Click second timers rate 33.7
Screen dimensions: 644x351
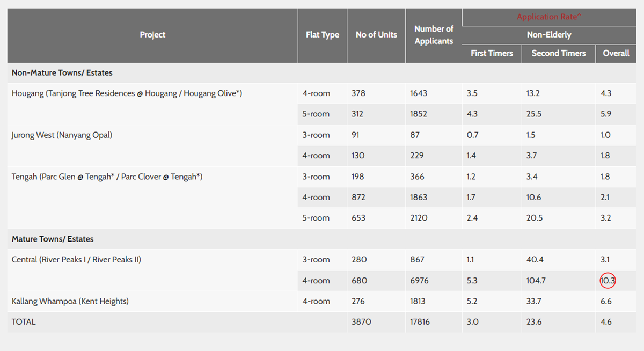(533, 302)
